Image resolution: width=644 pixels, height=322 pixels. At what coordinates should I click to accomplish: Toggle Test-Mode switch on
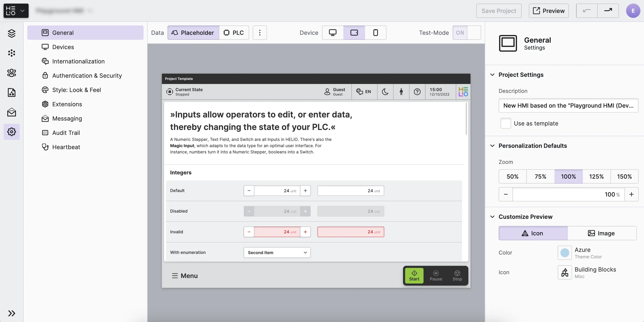[x=466, y=33]
